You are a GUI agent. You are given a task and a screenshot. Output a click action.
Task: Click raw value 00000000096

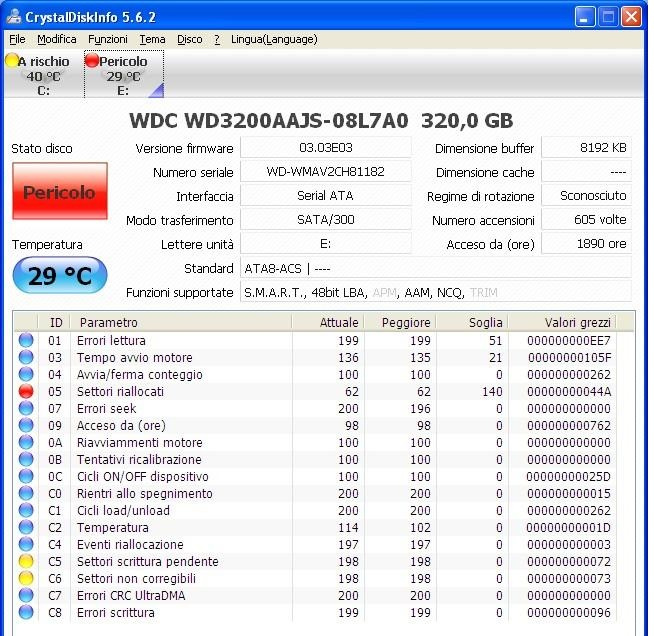[x=569, y=613]
